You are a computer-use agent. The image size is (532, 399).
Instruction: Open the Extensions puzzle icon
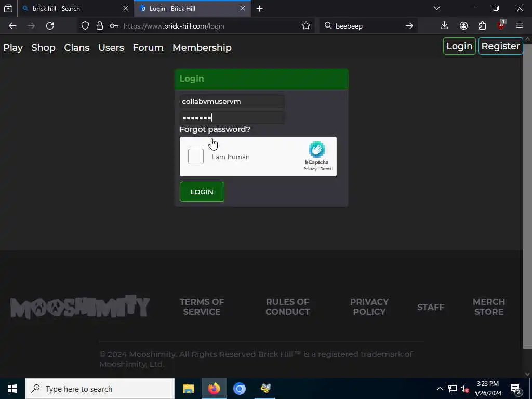(x=482, y=26)
